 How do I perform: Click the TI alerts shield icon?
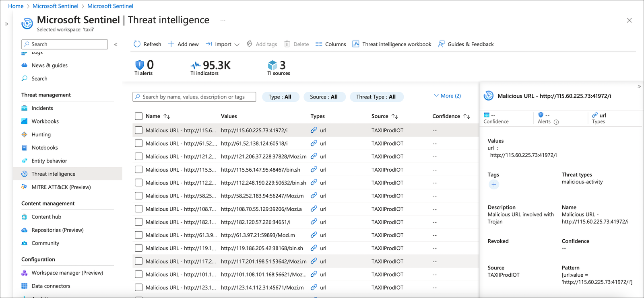140,65
